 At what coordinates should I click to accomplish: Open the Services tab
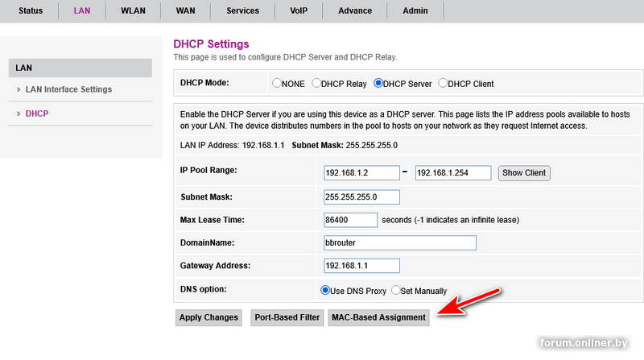coord(242,11)
